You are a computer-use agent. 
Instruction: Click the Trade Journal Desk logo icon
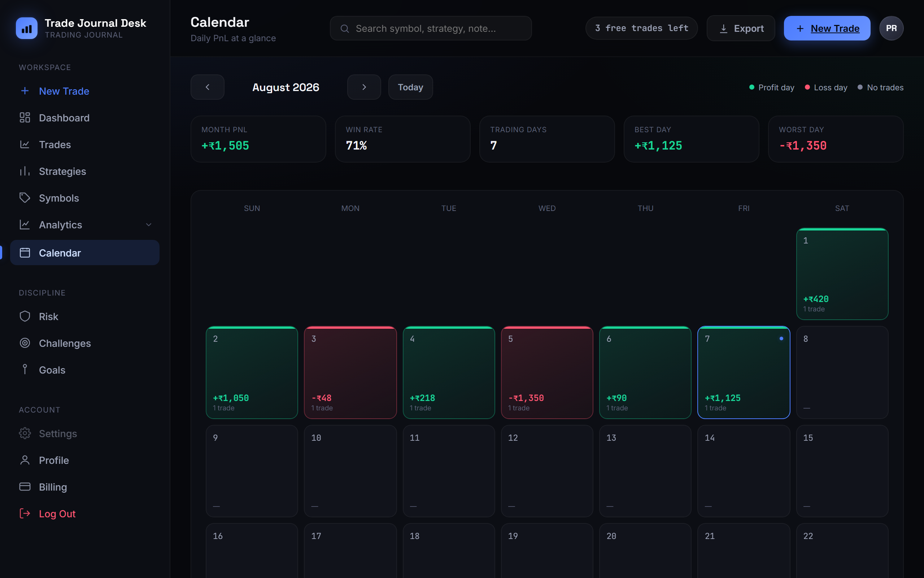point(27,28)
